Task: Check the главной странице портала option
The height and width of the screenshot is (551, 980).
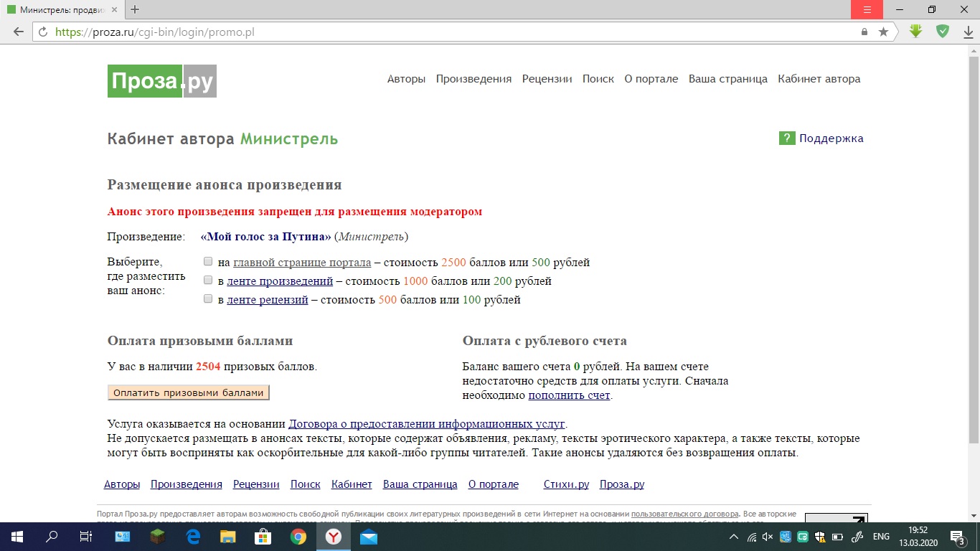Action: pyautogui.click(x=208, y=262)
